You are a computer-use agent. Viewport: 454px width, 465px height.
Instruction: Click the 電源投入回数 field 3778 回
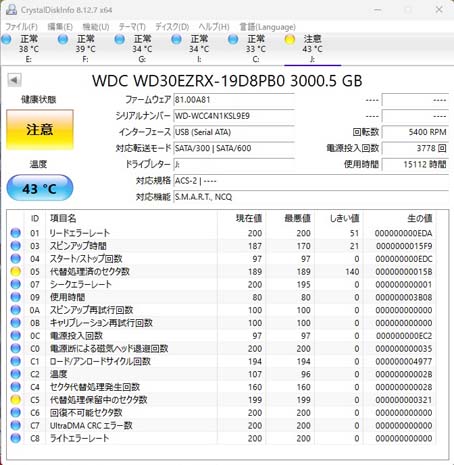(415, 148)
